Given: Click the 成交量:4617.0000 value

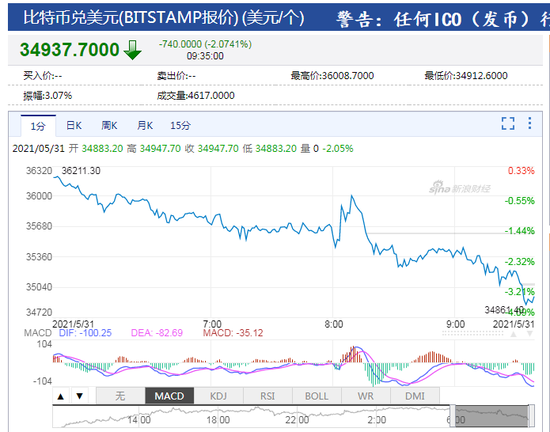Looking at the screenshot, I should pos(196,96).
